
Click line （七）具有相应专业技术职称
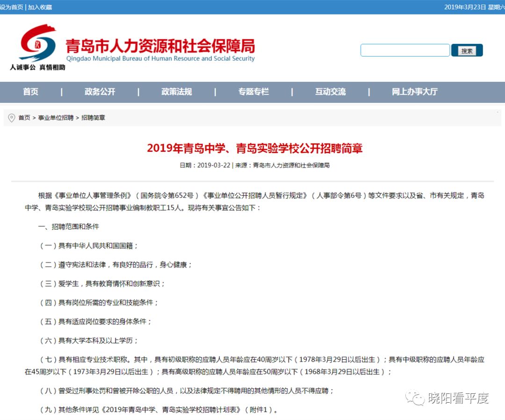click(255, 366)
